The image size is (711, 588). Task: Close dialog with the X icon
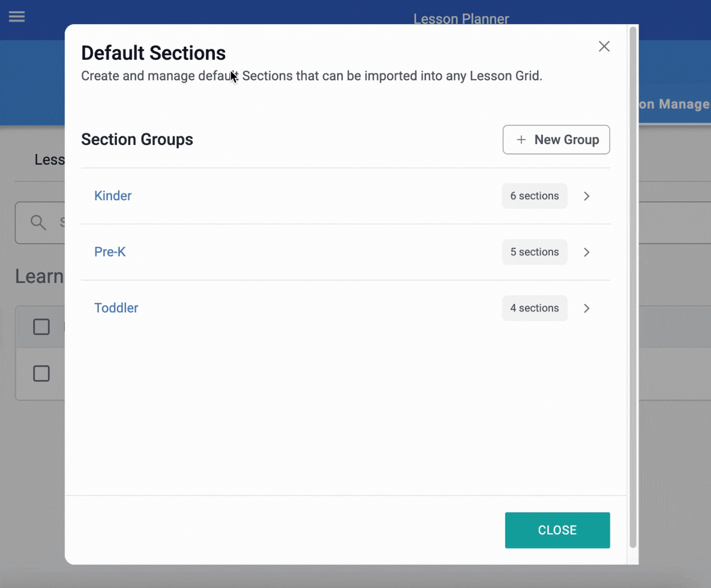(x=604, y=46)
